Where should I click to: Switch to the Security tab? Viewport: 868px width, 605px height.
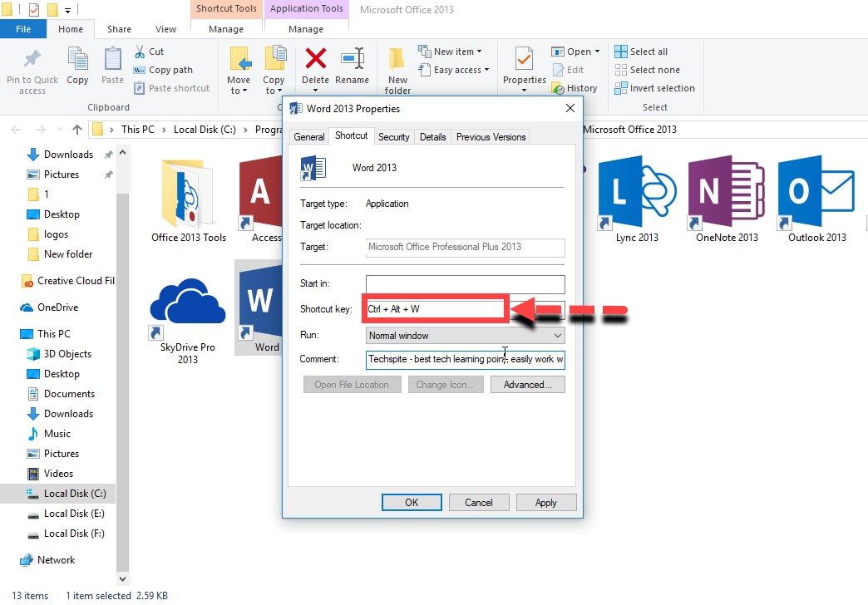393,137
